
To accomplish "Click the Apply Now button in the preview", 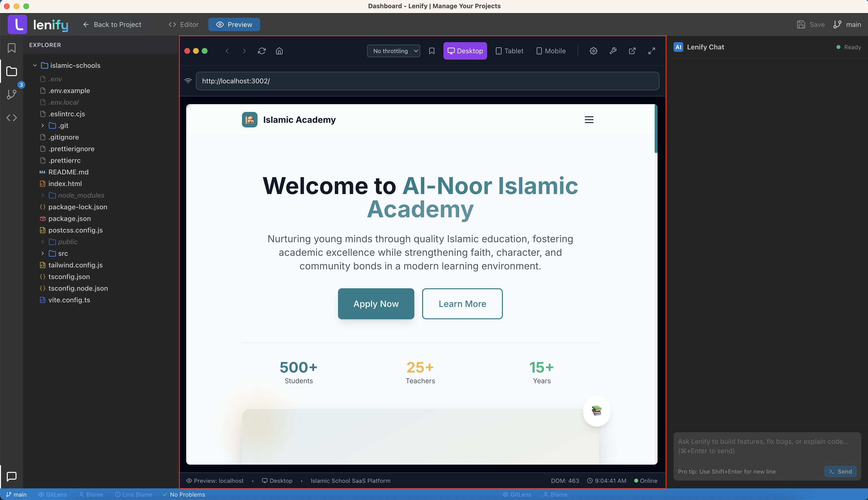I will [x=376, y=304].
